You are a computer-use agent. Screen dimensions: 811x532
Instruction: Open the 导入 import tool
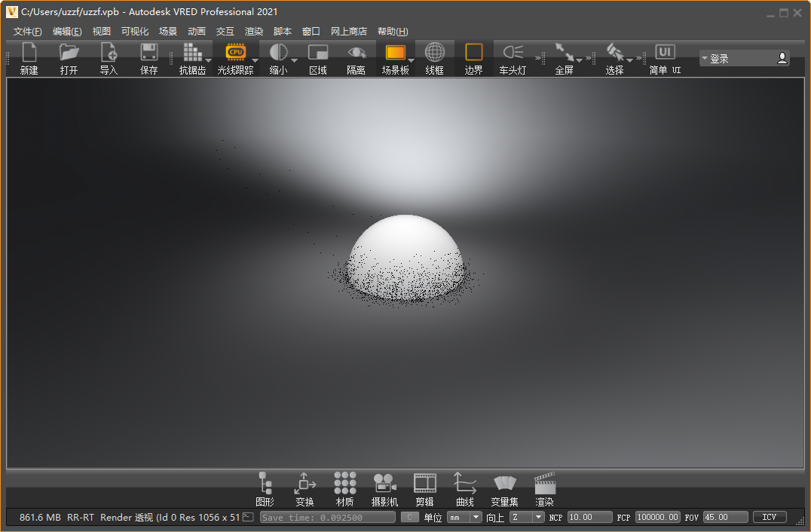(x=109, y=59)
